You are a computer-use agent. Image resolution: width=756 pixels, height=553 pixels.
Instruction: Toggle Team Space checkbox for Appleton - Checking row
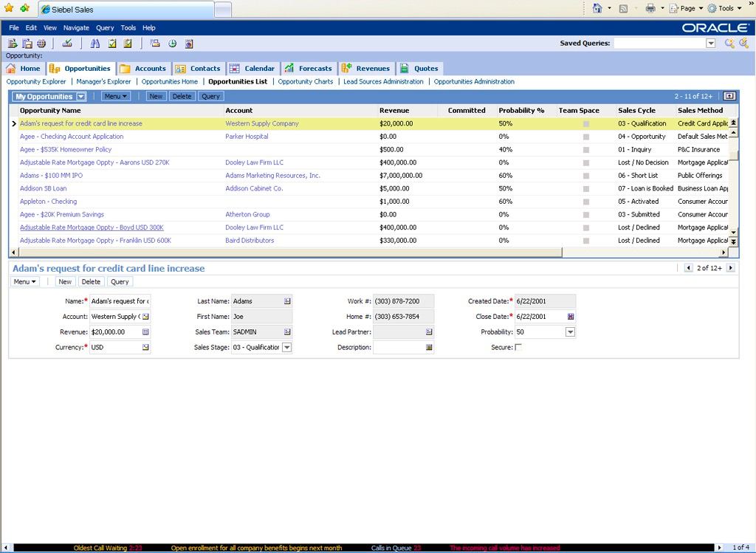click(x=585, y=202)
